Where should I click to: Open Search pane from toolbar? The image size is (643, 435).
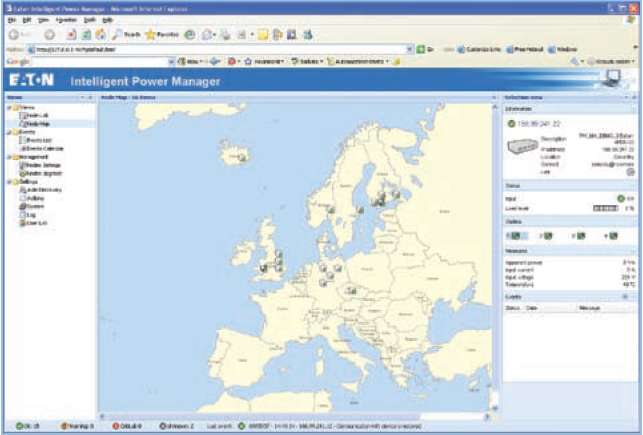[126, 35]
